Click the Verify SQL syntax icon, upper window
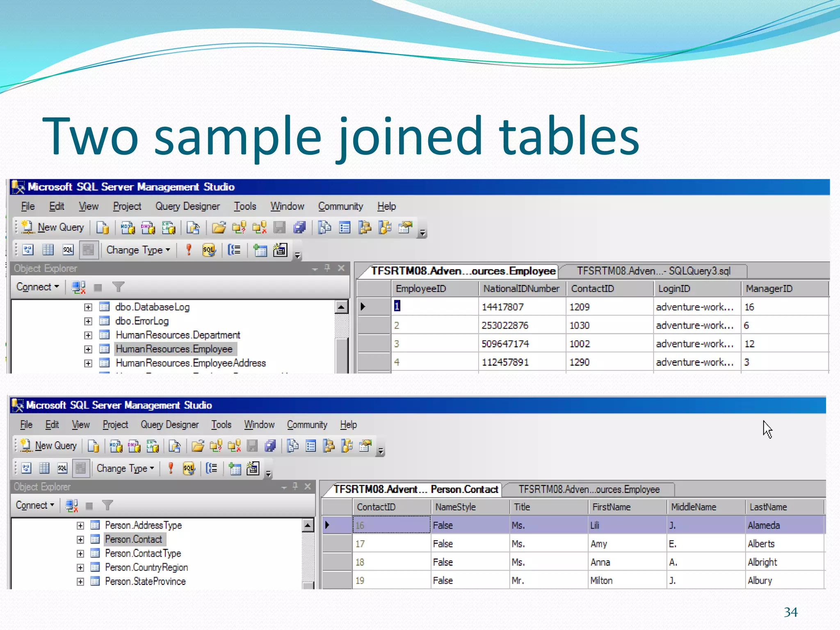This screenshot has height=630, width=840. pos(209,249)
